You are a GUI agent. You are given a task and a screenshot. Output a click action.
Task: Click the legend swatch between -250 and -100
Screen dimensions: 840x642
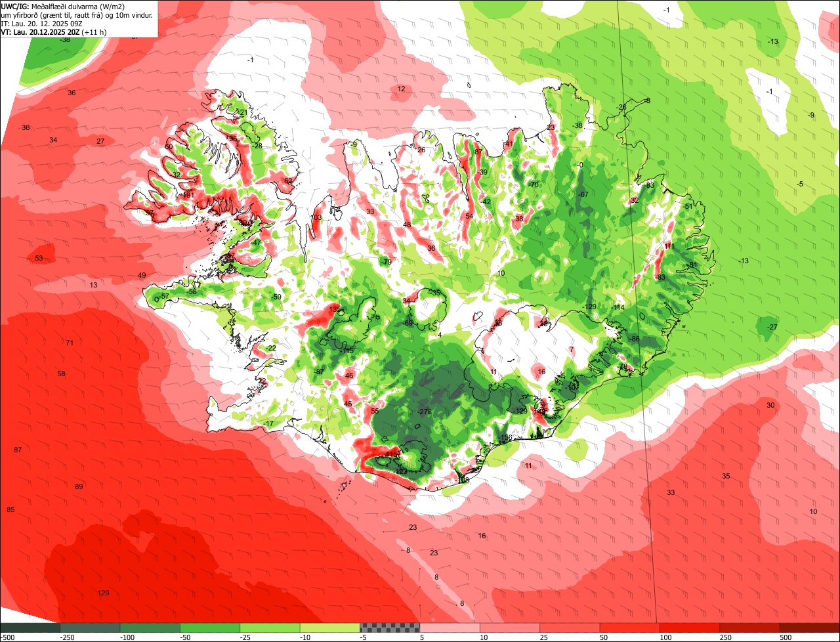coord(90,628)
